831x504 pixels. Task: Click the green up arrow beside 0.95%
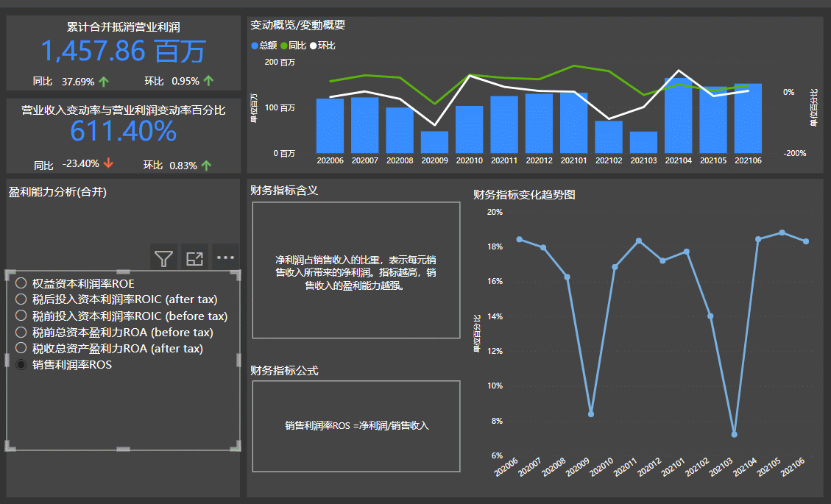208,80
